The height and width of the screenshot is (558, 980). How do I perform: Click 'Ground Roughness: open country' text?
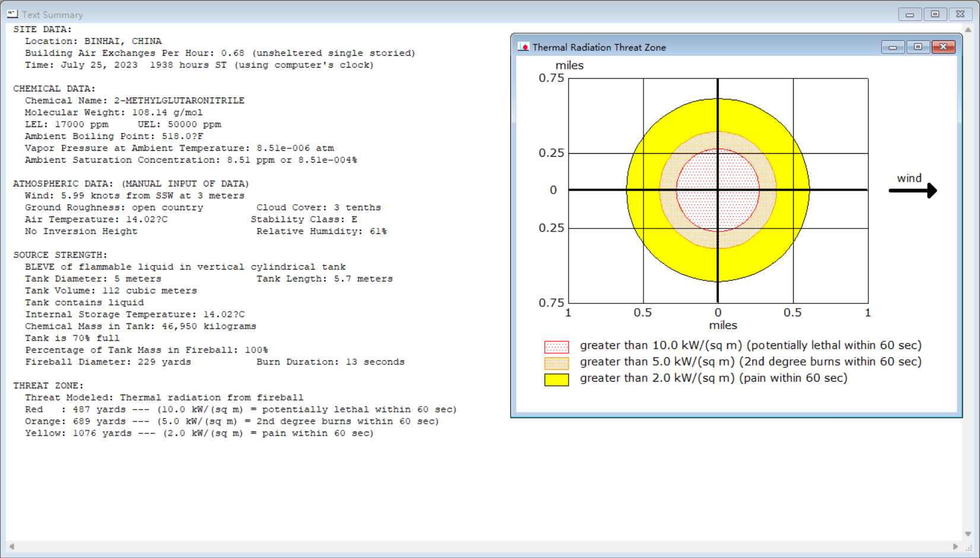click(x=114, y=208)
